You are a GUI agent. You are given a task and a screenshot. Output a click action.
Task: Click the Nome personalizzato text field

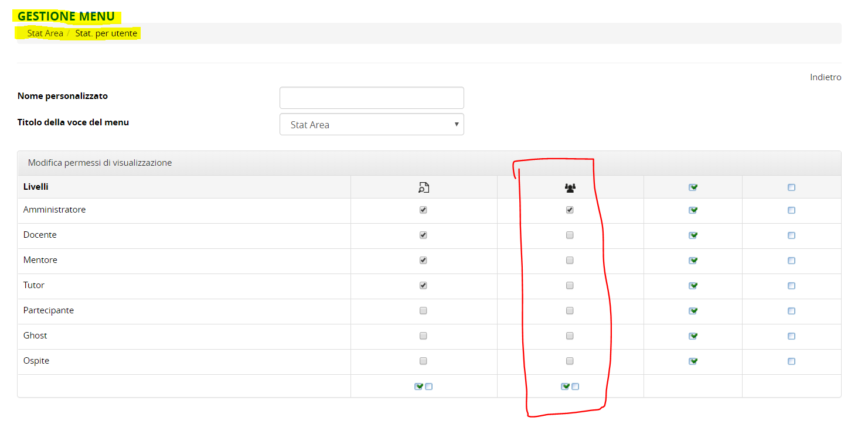(x=372, y=98)
